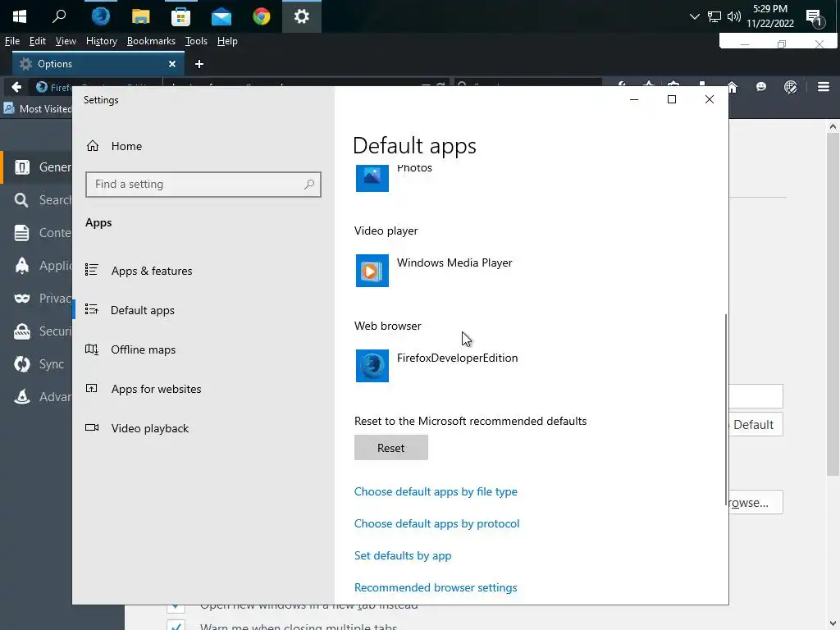Open the Windows Start menu

(x=20, y=16)
